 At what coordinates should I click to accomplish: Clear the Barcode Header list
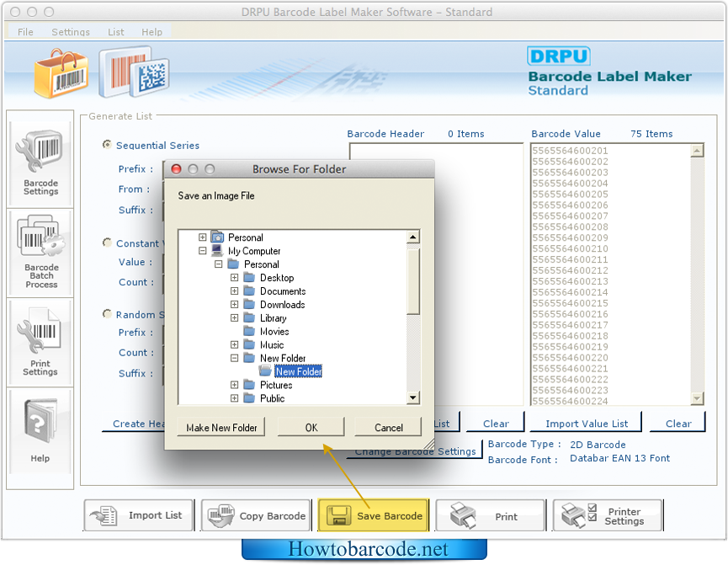coord(496,424)
